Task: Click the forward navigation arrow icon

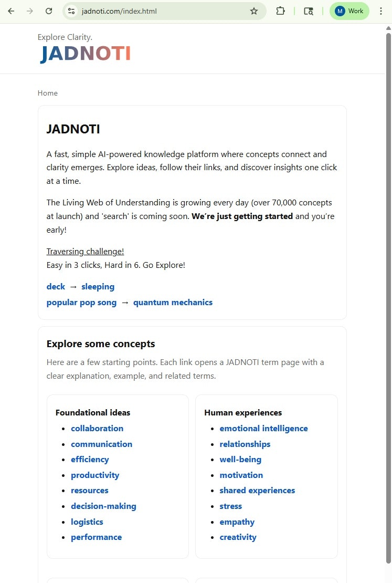Action: click(30, 11)
